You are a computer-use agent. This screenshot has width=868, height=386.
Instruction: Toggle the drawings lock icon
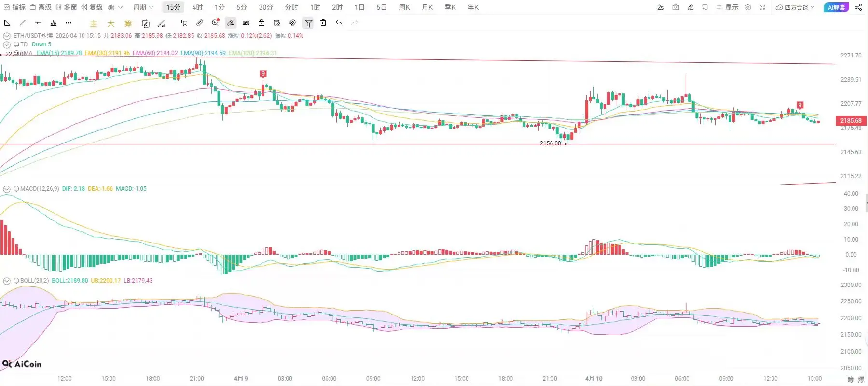tap(262, 23)
